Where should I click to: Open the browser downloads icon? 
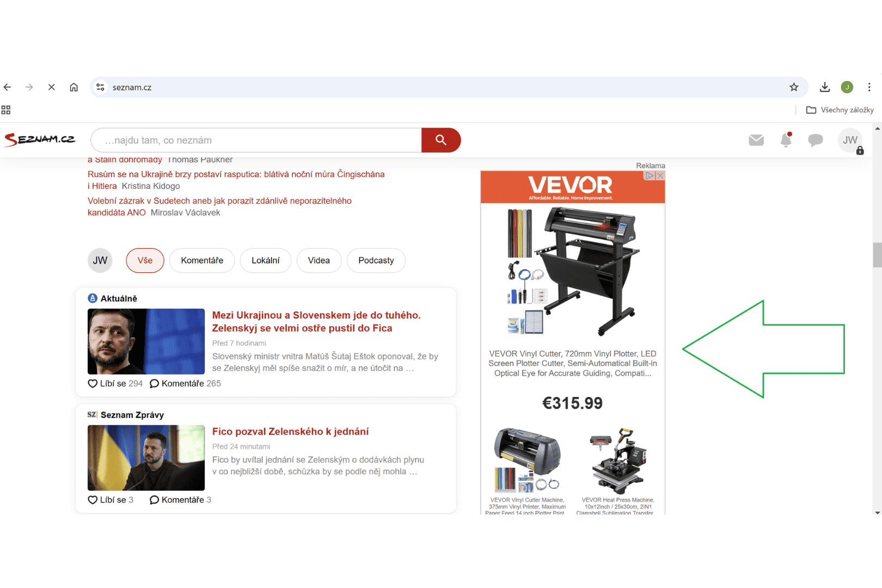(x=825, y=87)
